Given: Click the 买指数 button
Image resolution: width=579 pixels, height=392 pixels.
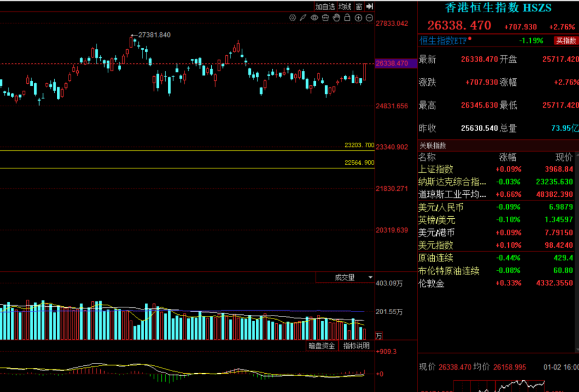Looking at the screenshot, I should point(566,40).
